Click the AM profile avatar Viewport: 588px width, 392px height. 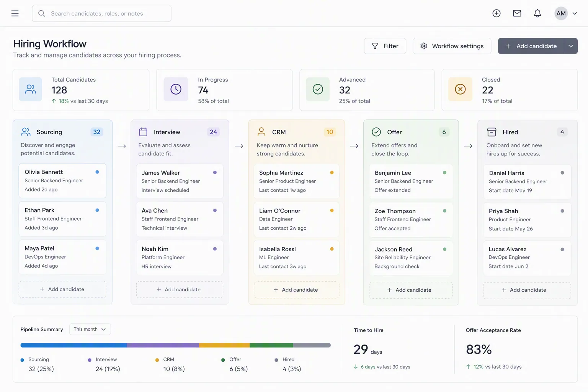[x=561, y=13]
